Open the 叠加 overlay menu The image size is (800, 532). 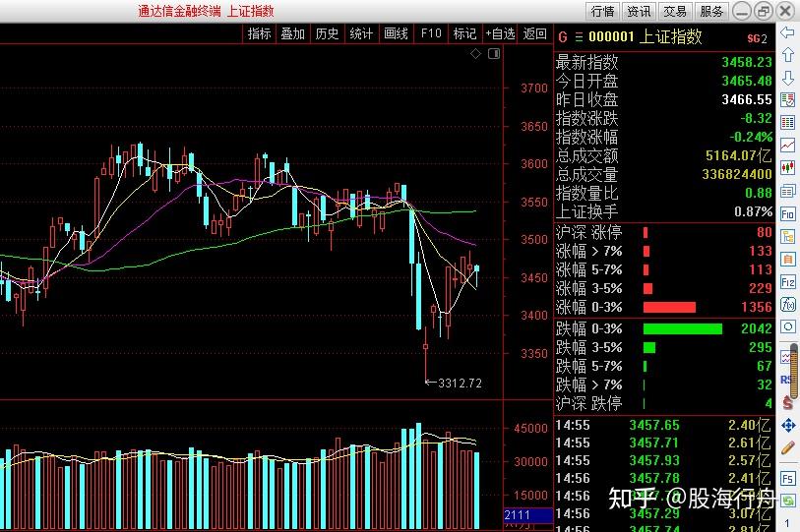293,33
